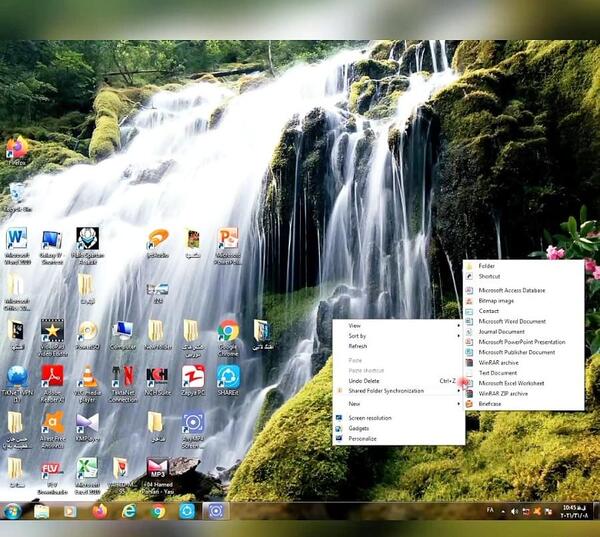Open the Firefox desktop shortcut
This screenshot has width=600, height=537.
[x=17, y=150]
